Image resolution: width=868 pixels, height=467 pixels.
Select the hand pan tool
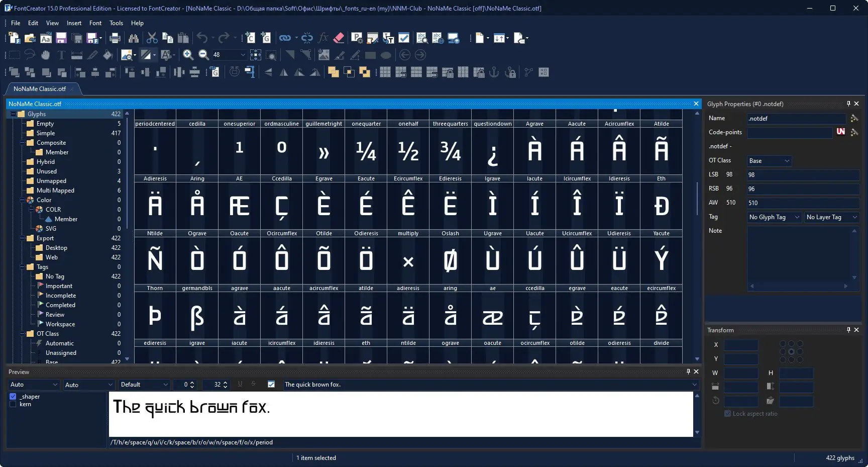[46, 55]
